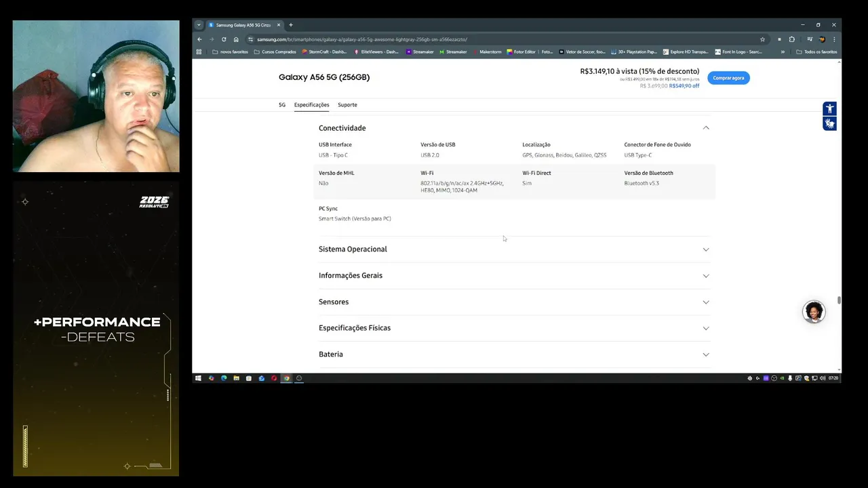The image size is (868, 488).
Task: Open the EliteViewers Dashboard bookmark
Action: 376,52
